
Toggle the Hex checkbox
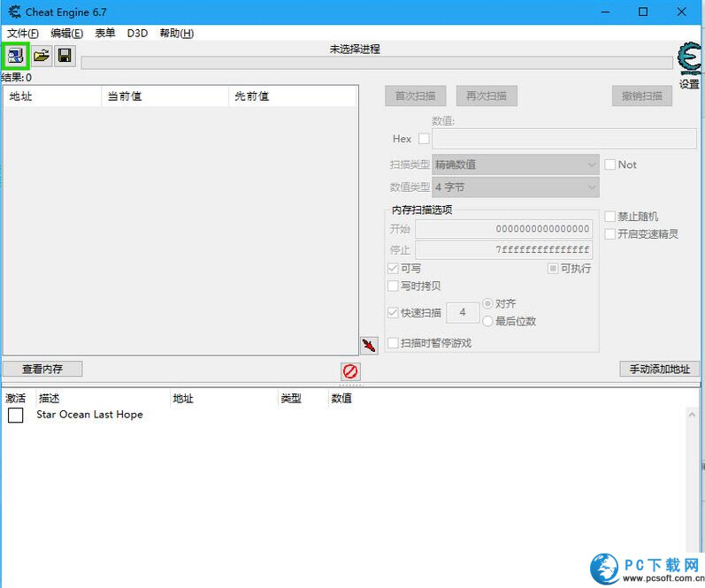tap(424, 139)
